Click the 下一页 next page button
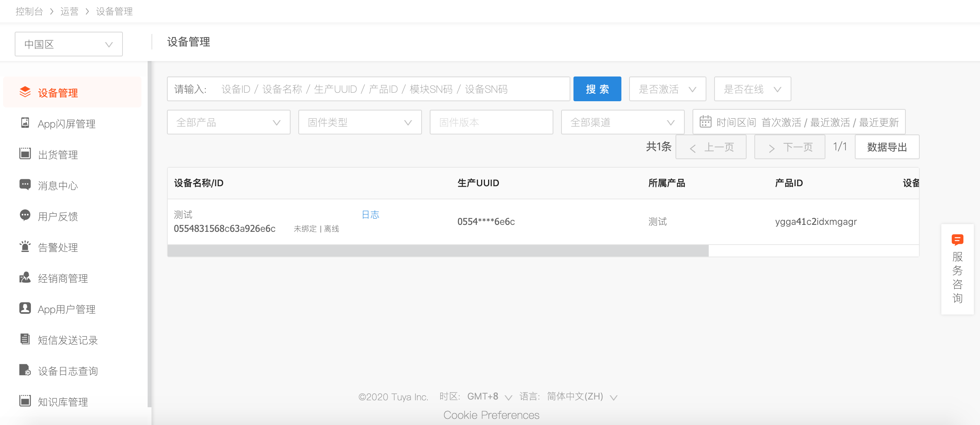Viewport: 980px width, 425px height. coord(790,147)
